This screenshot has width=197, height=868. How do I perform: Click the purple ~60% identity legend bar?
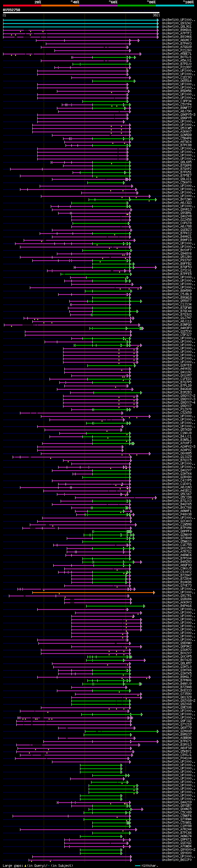(98, 6)
